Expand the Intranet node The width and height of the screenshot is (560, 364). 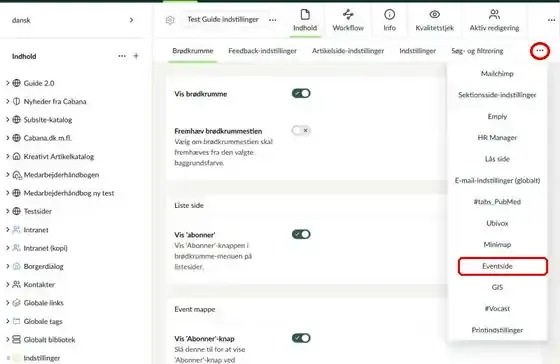(x=8, y=230)
